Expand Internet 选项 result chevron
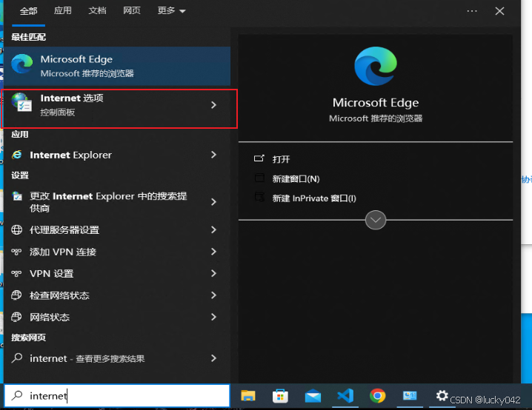 [213, 105]
